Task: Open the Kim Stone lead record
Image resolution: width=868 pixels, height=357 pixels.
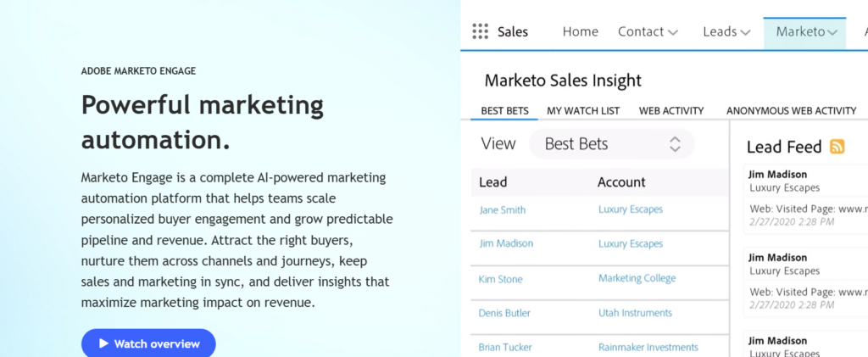Action: coord(500,279)
